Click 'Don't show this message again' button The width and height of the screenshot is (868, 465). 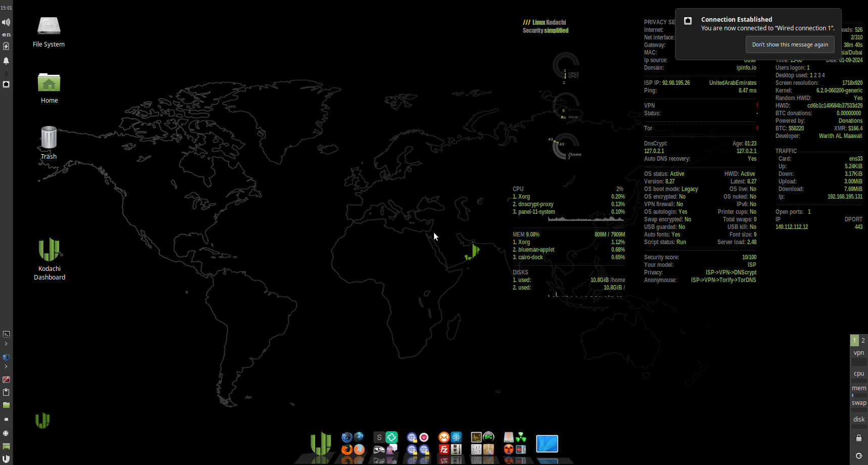790,44
